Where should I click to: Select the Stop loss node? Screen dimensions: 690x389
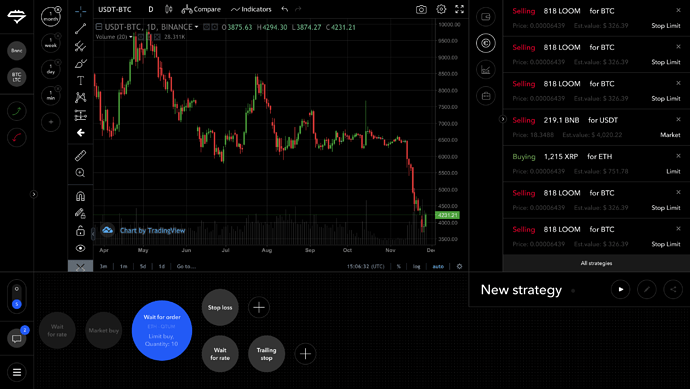coord(220,308)
